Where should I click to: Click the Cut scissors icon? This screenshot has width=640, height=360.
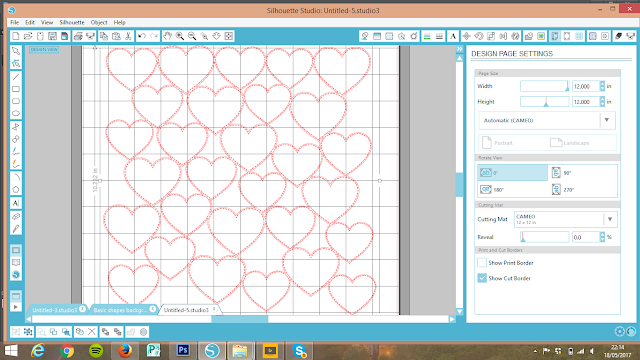click(x=128, y=36)
